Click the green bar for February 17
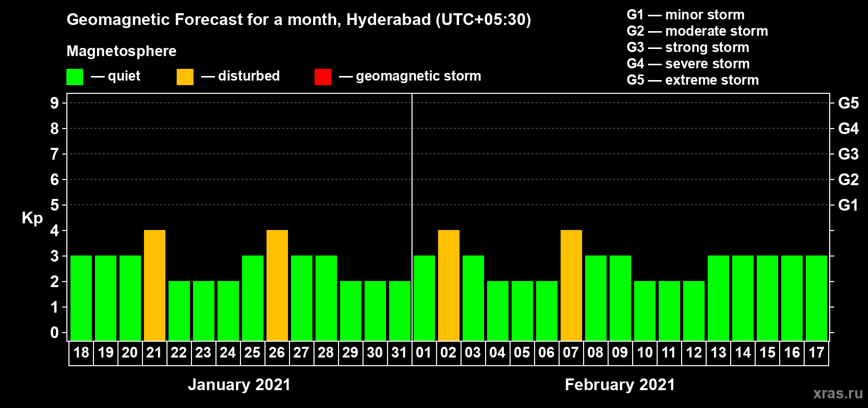Screen dimensions: 868x408 click(816, 298)
